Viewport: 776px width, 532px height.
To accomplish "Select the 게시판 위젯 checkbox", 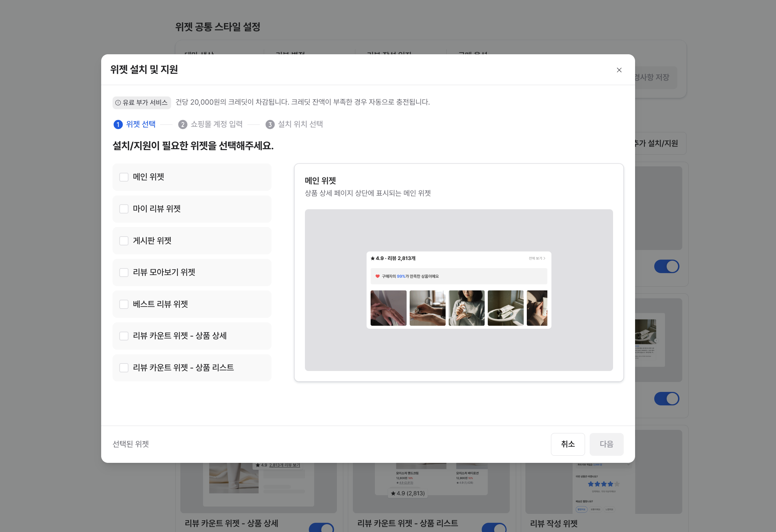I will pyautogui.click(x=124, y=241).
